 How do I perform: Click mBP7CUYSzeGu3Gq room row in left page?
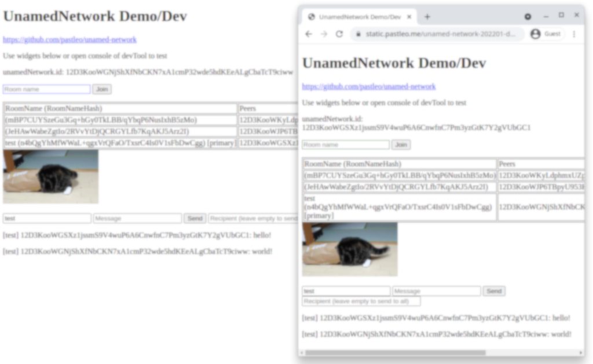tap(120, 120)
